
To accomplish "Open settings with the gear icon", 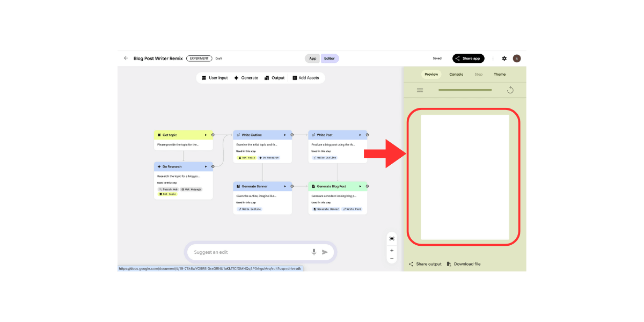I will pos(504,58).
